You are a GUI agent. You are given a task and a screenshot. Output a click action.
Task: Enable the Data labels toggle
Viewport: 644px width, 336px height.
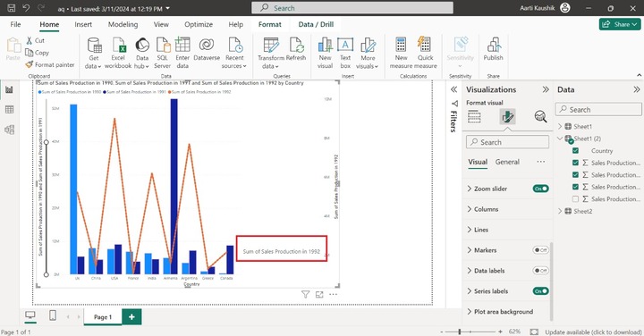tap(540, 271)
